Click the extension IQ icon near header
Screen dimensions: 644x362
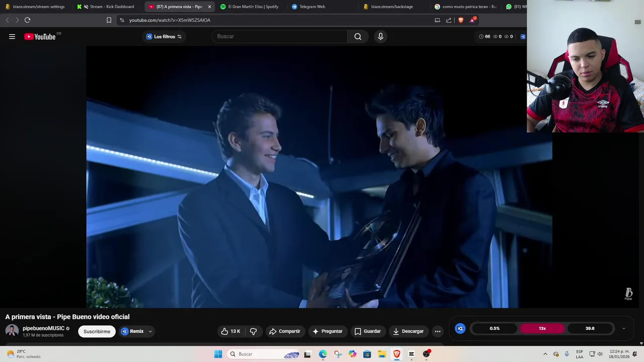(x=523, y=37)
